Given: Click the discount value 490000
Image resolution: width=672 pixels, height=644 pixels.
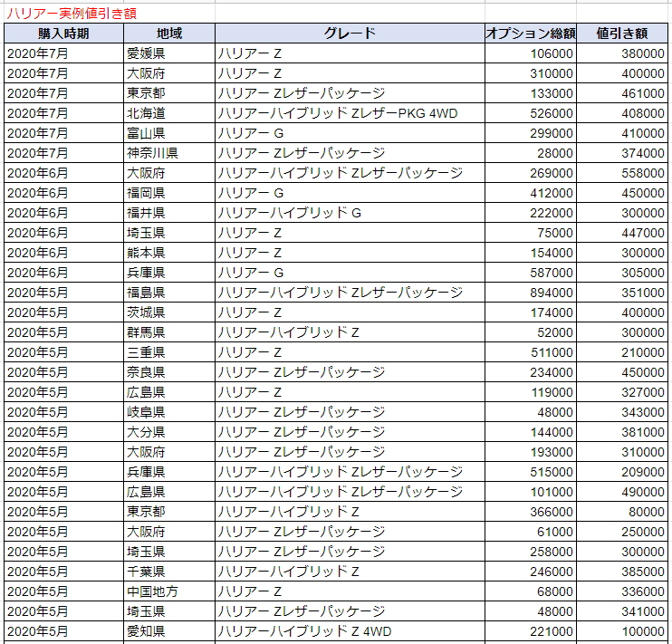Looking at the screenshot, I should coord(622,492).
